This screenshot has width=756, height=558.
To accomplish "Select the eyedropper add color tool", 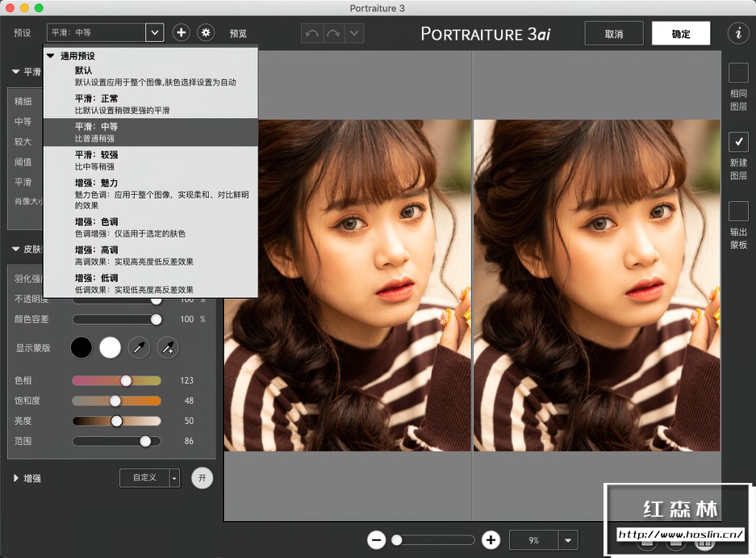I will [x=168, y=347].
